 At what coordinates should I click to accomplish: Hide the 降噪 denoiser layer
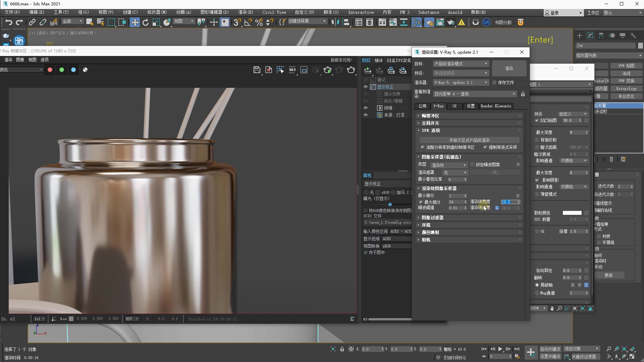(x=366, y=108)
